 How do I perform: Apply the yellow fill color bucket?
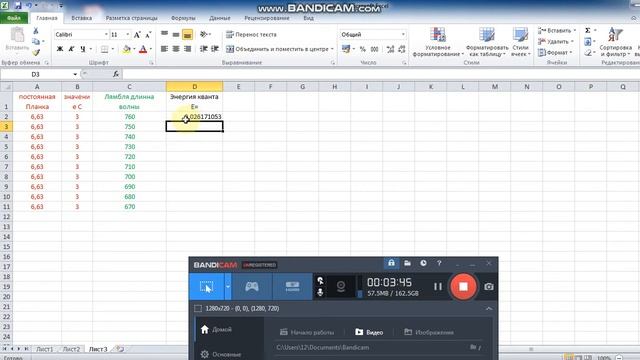click(127, 49)
